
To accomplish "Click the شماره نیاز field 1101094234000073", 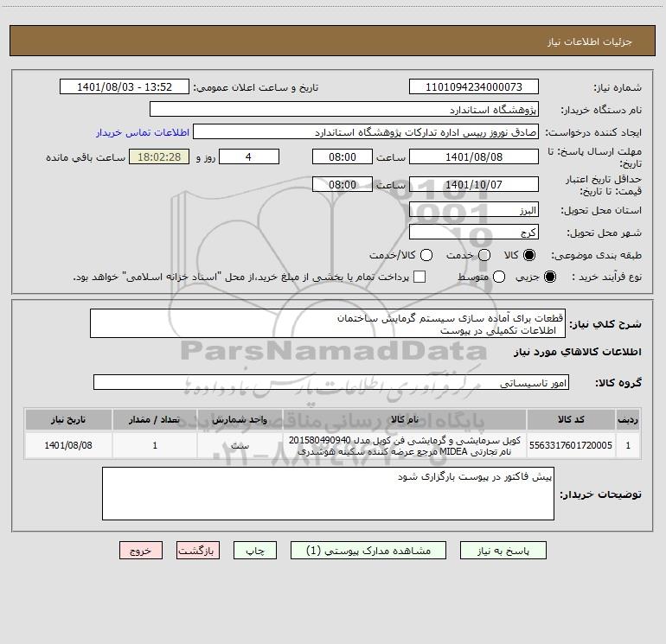I will pyautogui.click(x=474, y=87).
